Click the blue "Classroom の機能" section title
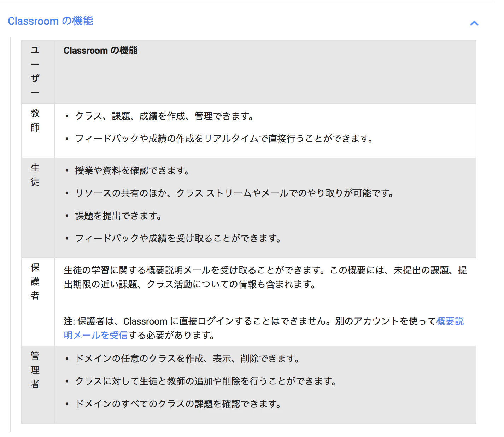Image resolution: width=504 pixels, height=437 pixels. tap(51, 21)
